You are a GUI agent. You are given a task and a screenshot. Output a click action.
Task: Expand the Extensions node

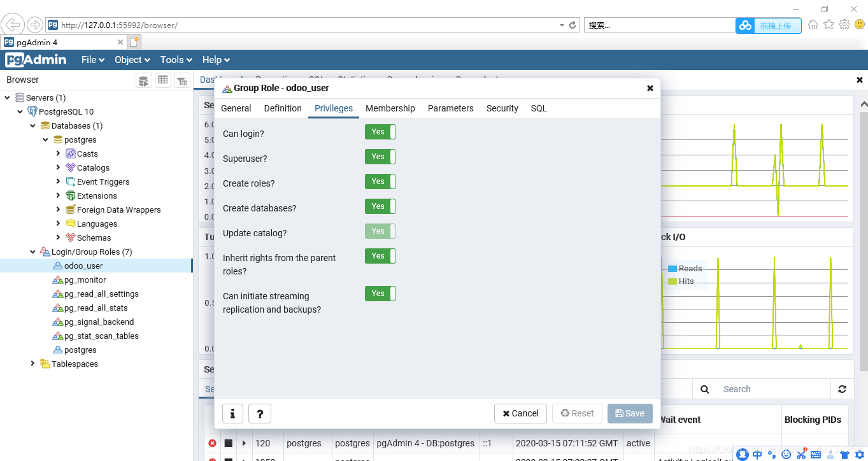(59, 195)
